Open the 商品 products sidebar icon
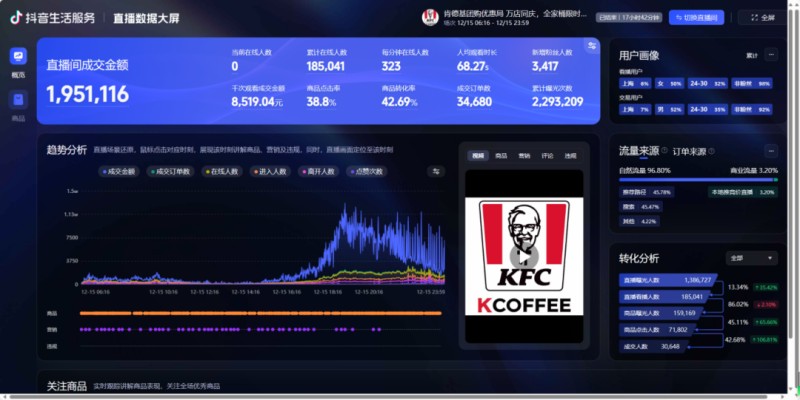This screenshot has height=400, width=800. tap(18, 100)
